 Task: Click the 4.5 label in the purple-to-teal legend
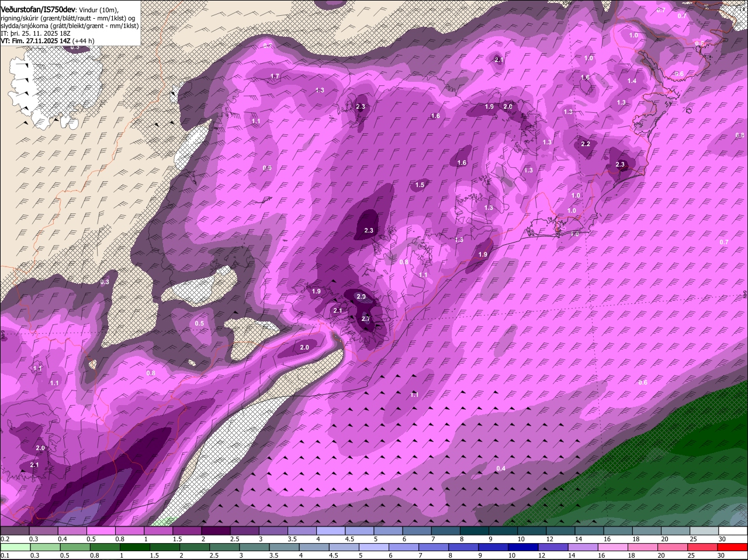click(349, 538)
